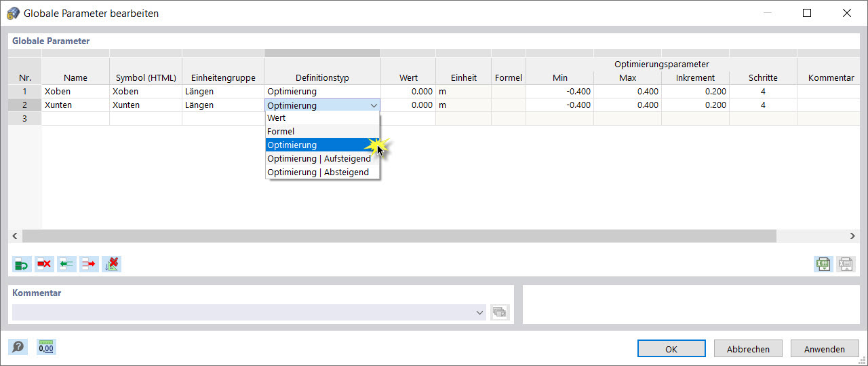
Task: Pick 'Optimierung | Aufsteigend' option
Action: coord(322,159)
